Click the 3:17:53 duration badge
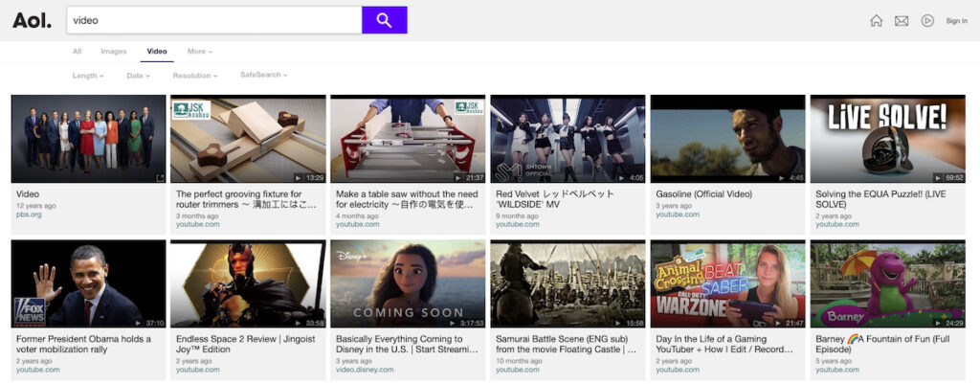 467,324
